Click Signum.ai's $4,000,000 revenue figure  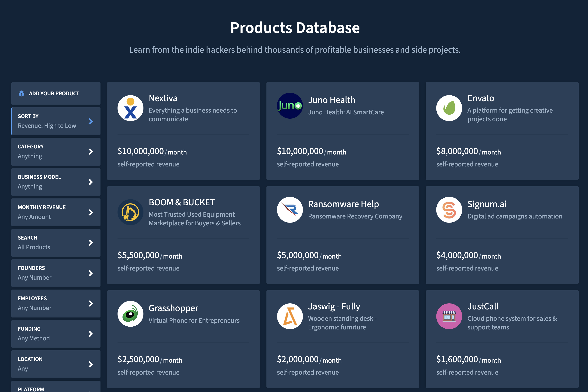pyautogui.click(x=457, y=255)
